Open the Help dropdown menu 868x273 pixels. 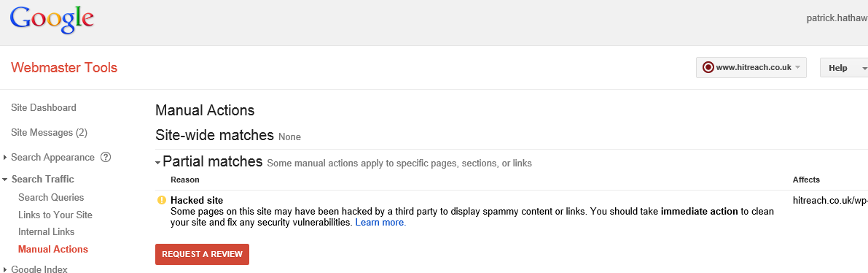point(844,68)
